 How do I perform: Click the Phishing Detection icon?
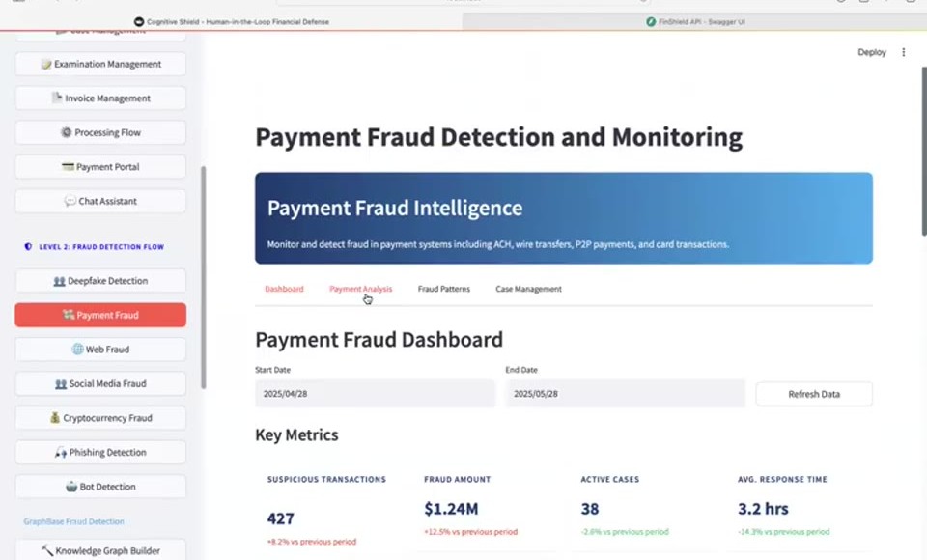click(x=61, y=453)
